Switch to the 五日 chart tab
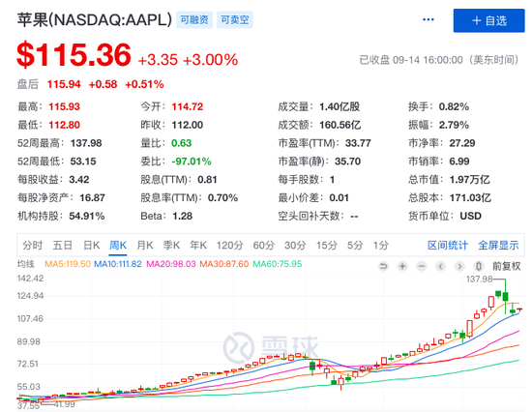This screenshot has width=532, height=412. point(63,245)
